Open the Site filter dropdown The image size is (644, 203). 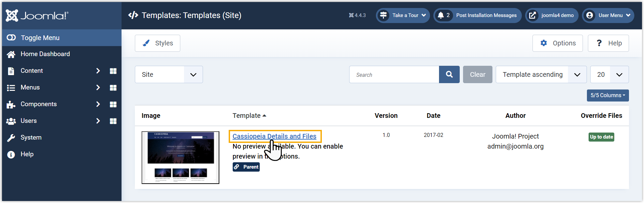[x=169, y=74]
